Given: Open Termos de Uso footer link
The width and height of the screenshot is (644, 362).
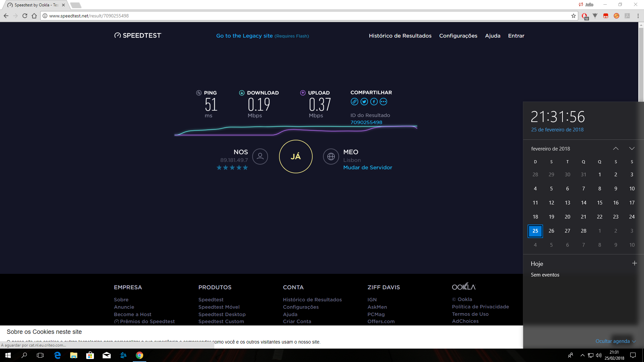Looking at the screenshot, I should click(x=470, y=314).
